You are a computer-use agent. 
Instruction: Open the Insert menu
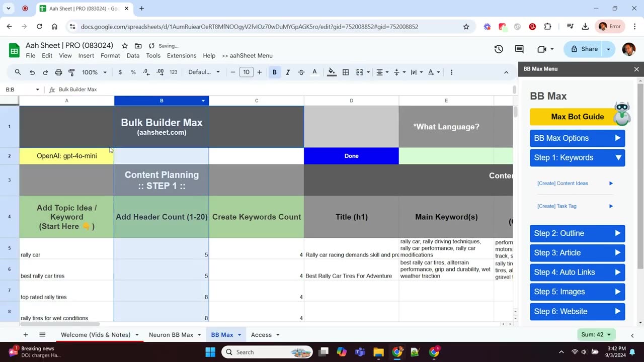(86, 55)
